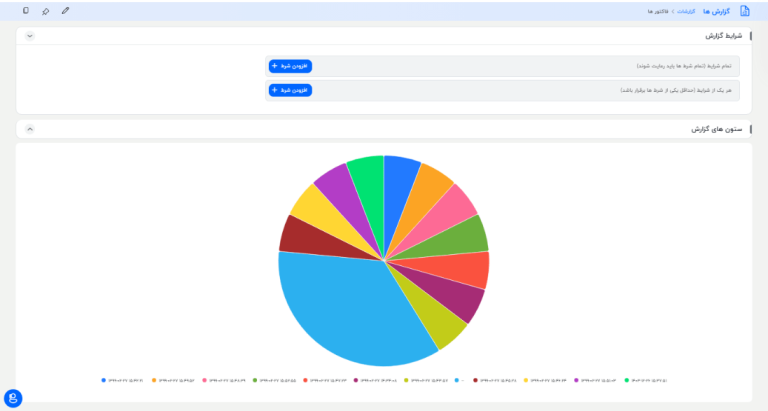This screenshot has height=411, width=768.
Task: Open the گزارشات breadcrumb link
Action: [x=686, y=11]
